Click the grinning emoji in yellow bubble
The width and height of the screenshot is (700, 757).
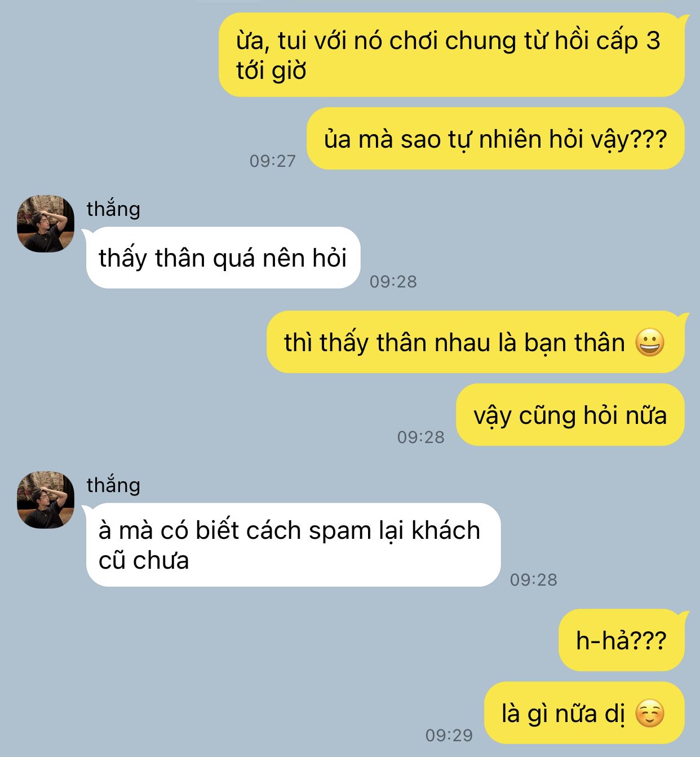click(x=650, y=343)
